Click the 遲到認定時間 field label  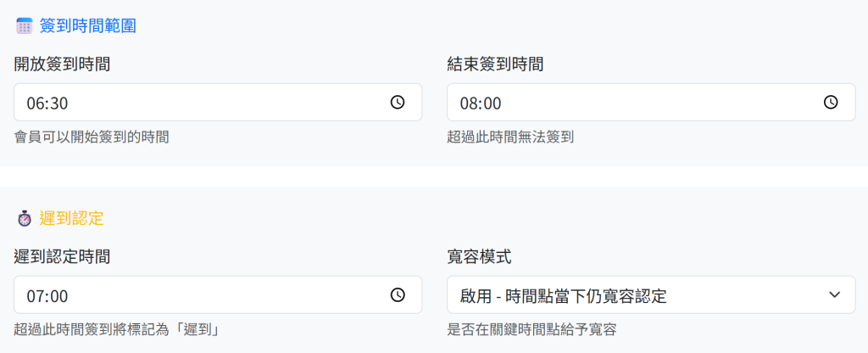(x=62, y=256)
